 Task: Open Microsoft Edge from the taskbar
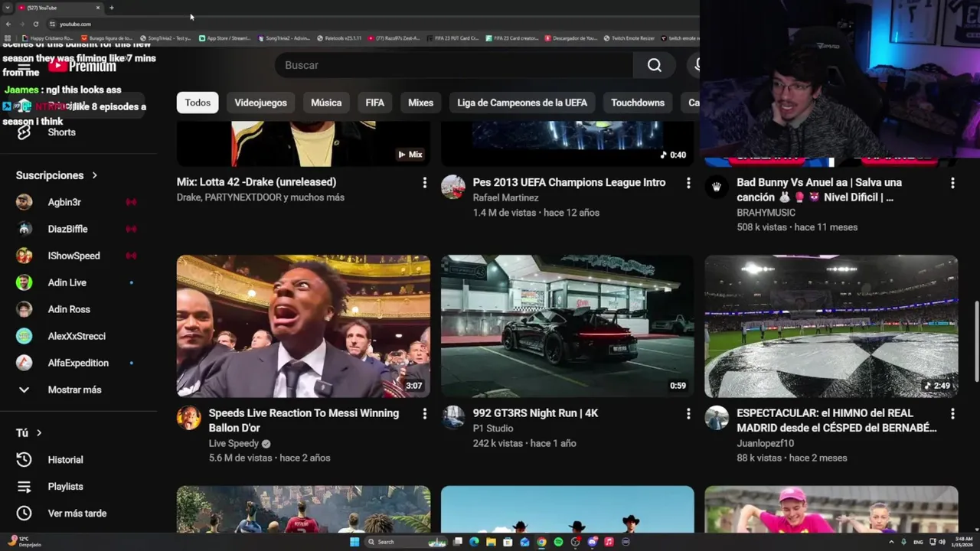[474, 542]
